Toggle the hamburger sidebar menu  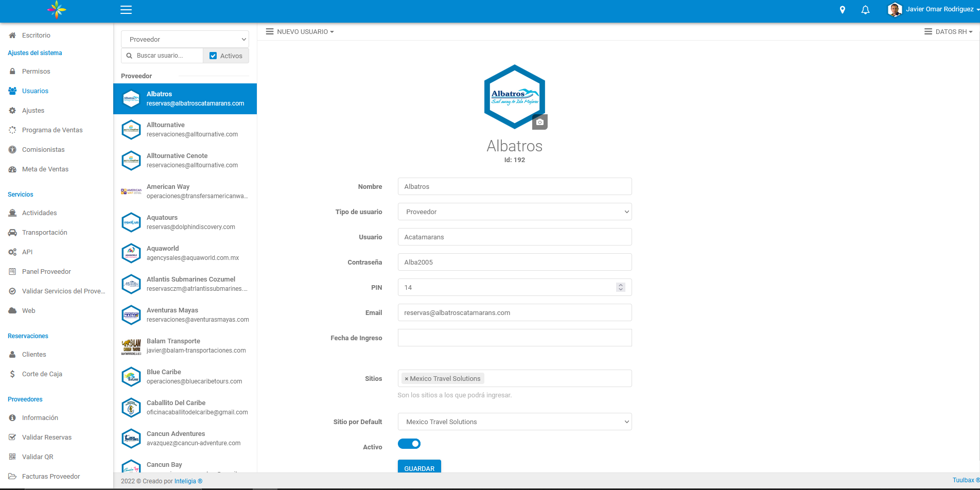coord(126,10)
